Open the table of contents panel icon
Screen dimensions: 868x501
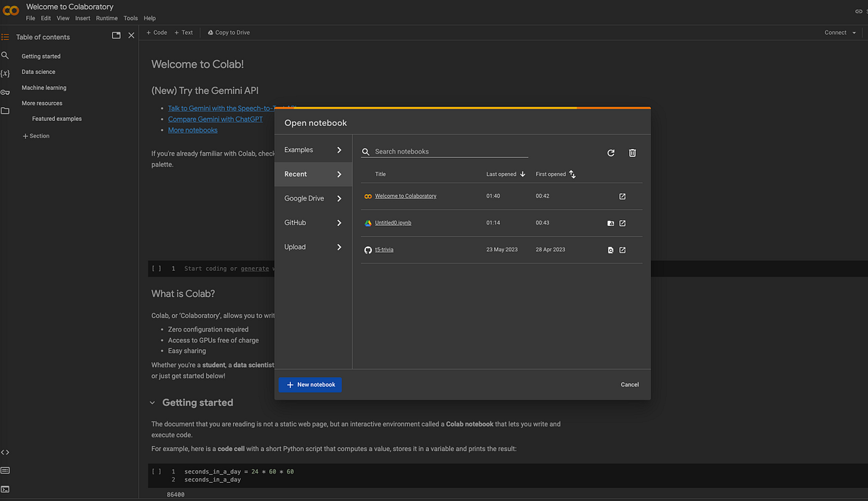click(x=5, y=37)
